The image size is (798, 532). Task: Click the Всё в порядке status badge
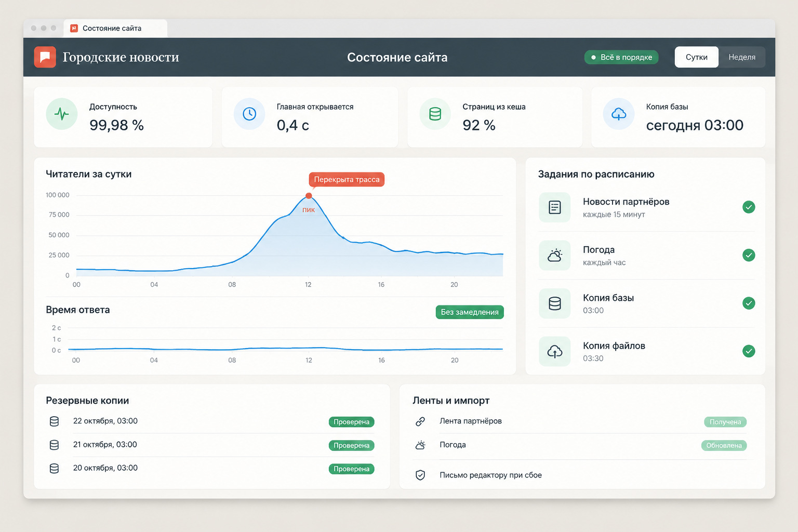(621, 57)
